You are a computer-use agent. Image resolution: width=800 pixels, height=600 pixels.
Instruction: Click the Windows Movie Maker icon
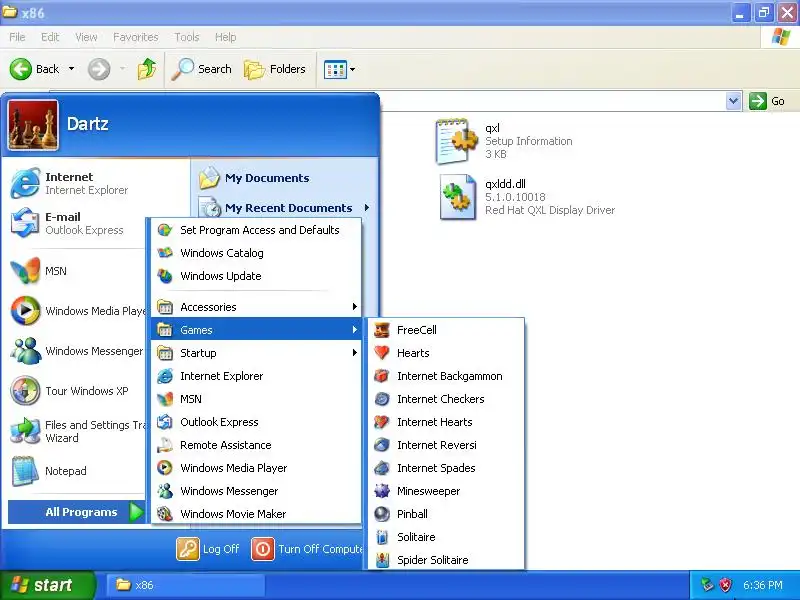164,513
